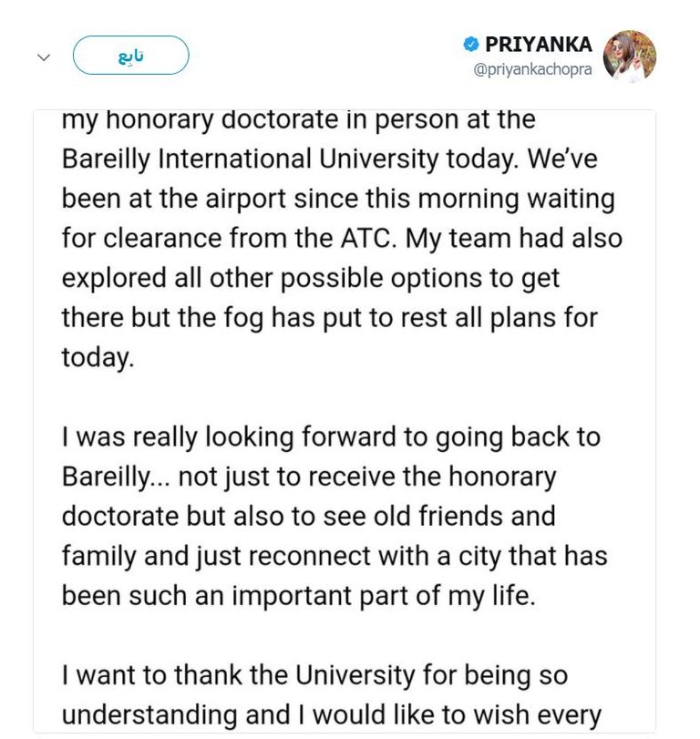
Task: Open the PRIYANKA display name link
Action: (x=538, y=45)
